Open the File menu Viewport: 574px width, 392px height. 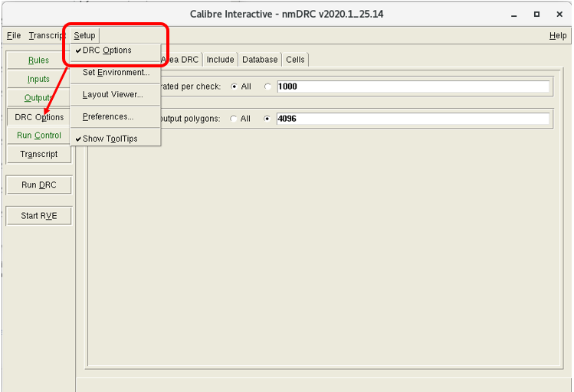pyautogui.click(x=14, y=35)
